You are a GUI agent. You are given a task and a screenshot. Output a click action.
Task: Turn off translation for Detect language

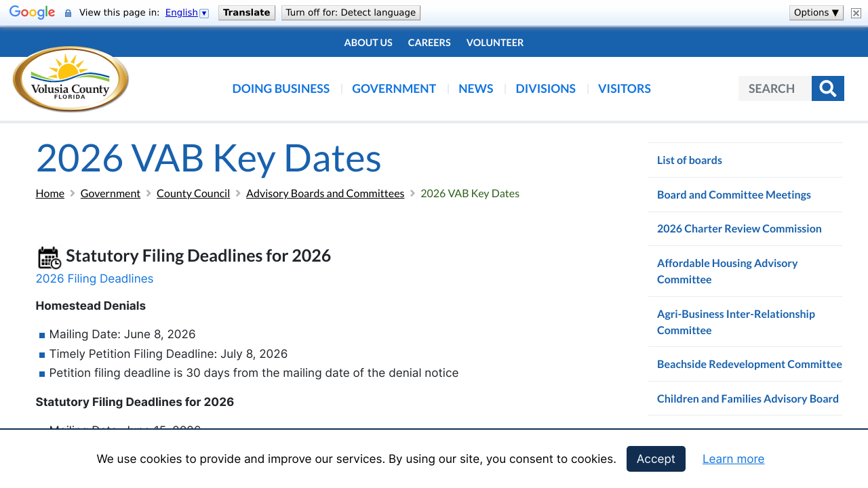click(351, 12)
